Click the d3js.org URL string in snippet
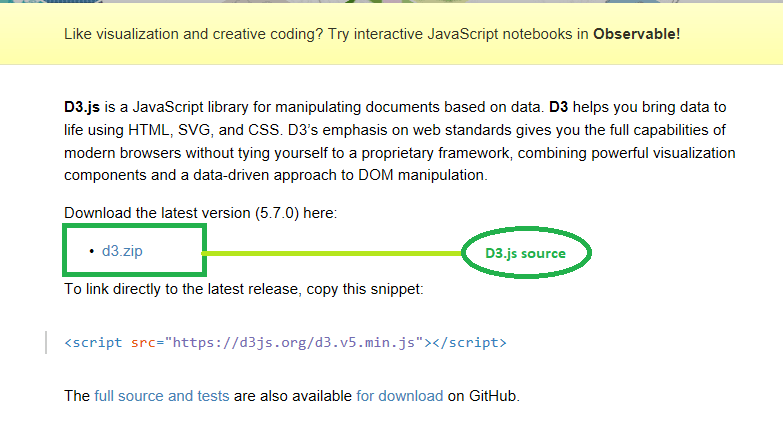Image resolution: width=783 pixels, height=440 pixels. tap(299, 342)
